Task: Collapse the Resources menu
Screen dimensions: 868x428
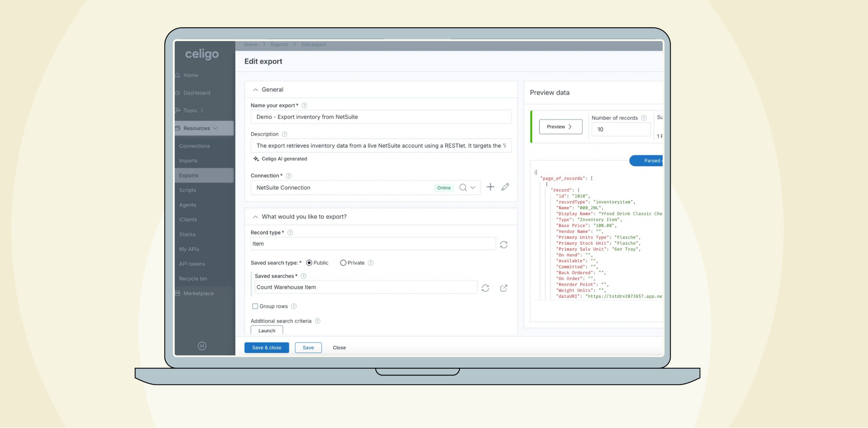Action: click(x=204, y=128)
